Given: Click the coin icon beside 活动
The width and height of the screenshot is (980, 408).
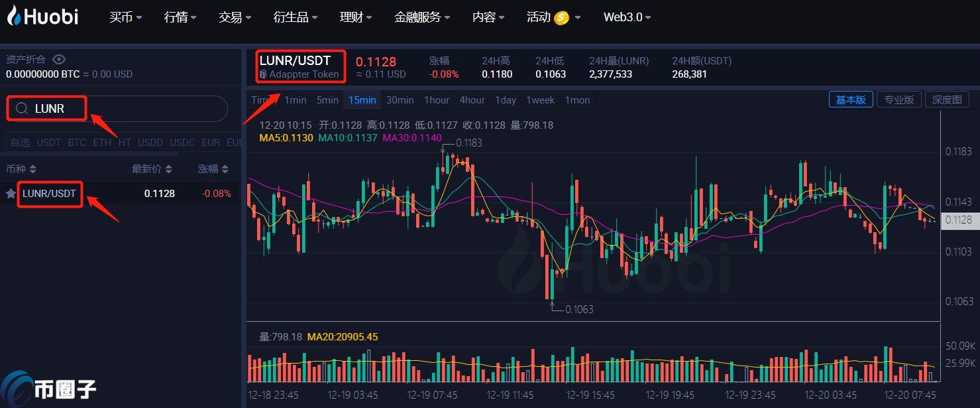Looking at the screenshot, I should pos(561,18).
